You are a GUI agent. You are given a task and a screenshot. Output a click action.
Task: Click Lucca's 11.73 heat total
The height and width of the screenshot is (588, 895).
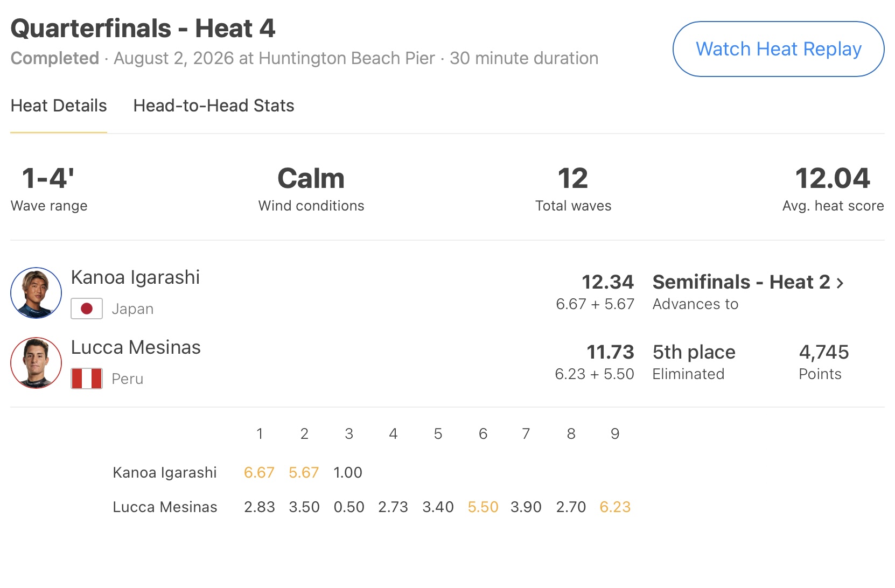tap(610, 352)
